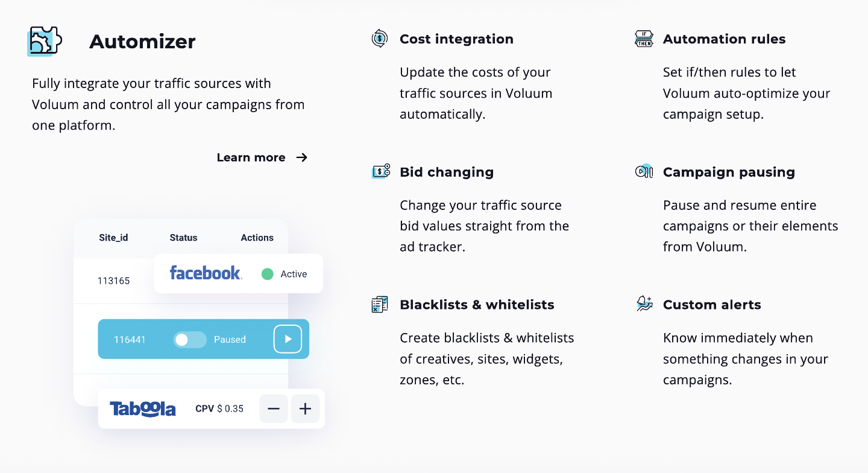Click the Site_id column header

[x=113, y=238]
